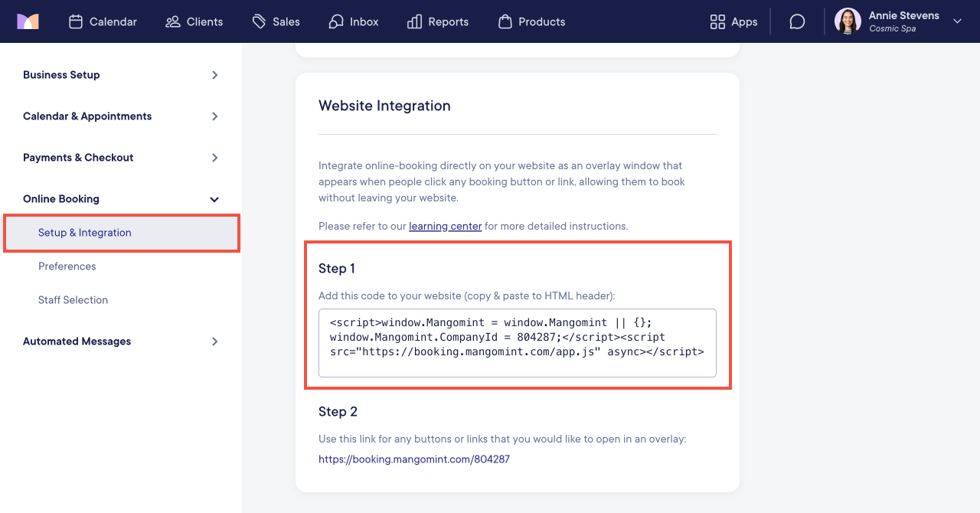
Task: Click the Products shopping bag icon
Action: click(505, 21)
